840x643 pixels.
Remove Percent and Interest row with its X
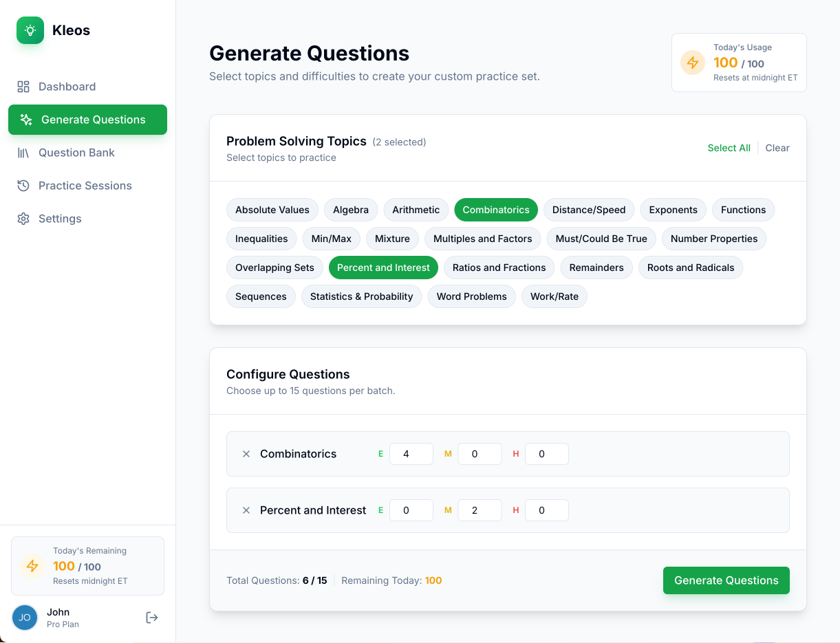[246, 510]
